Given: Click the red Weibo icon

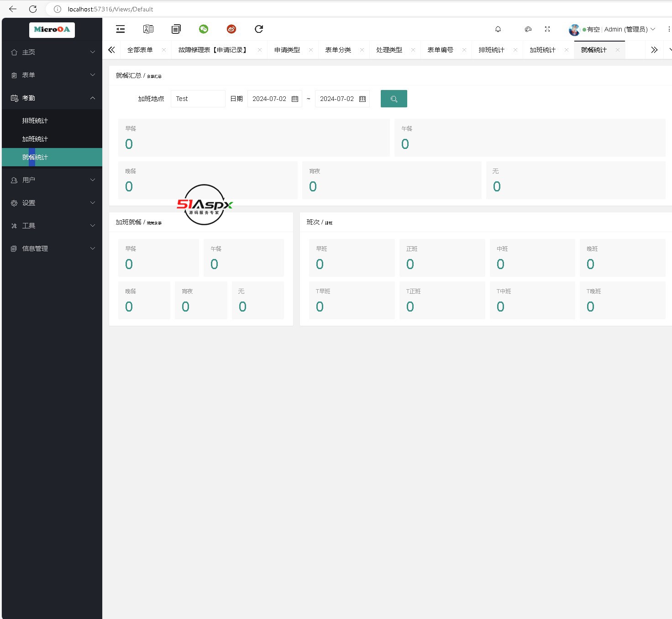Looking at the screenshot, I should 231,29.
